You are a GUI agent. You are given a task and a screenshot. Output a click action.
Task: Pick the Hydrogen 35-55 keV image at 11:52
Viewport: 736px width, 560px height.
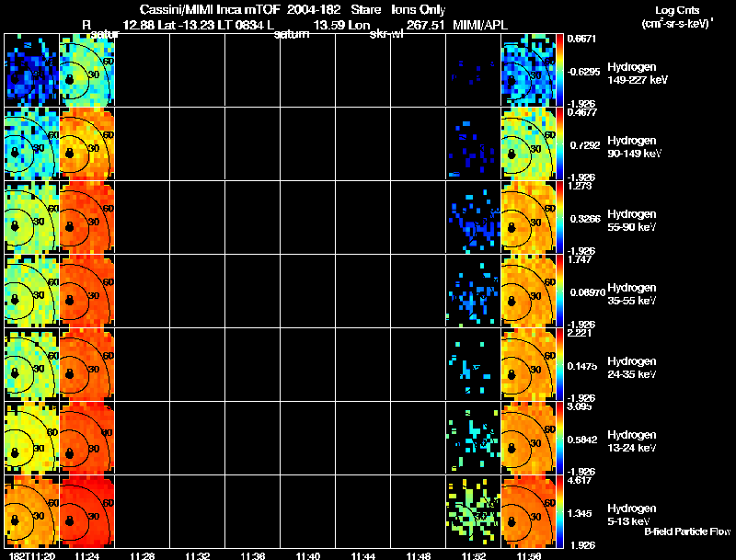click(x=473, y=291)
